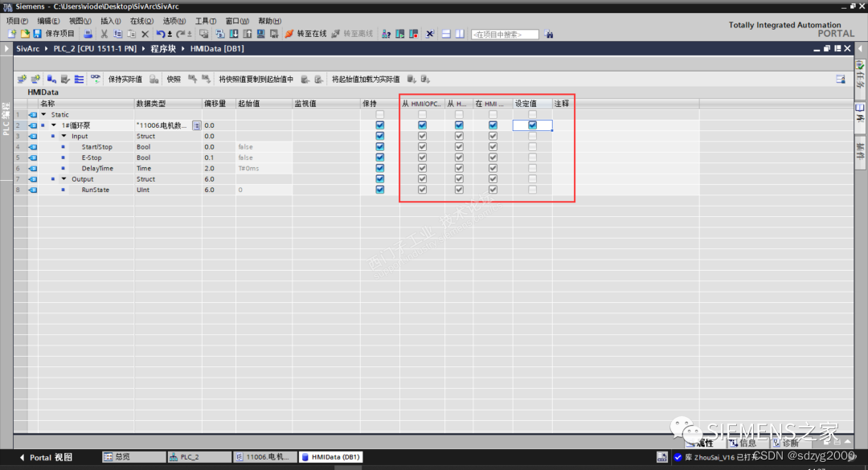This screenshot has width=868, height=470.
Task: Click the open project folder icon
Action: tap(25, 34)
